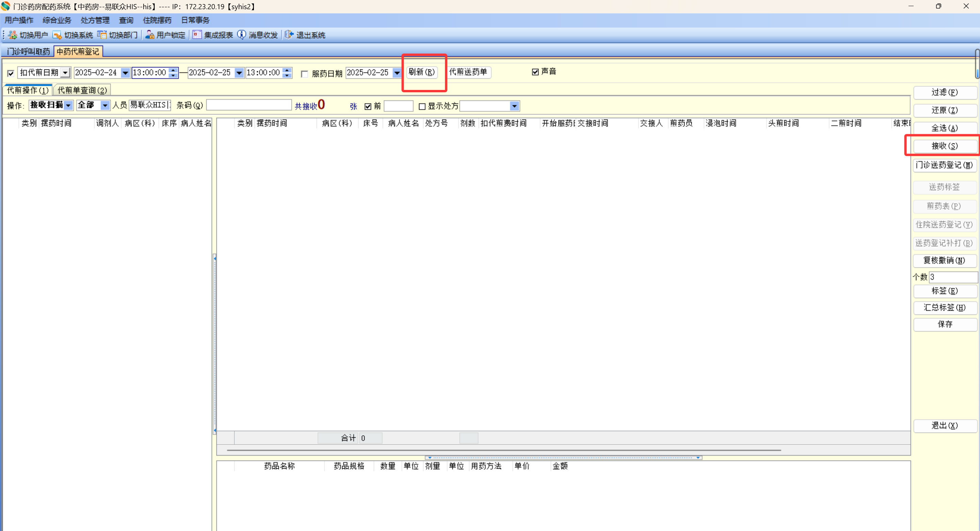The height and width of the screenshot is (531, 980).
Task: Click the 切换系统 (switch system) toolbar icon
Action: pyautogui.click(x=57, y=35)
